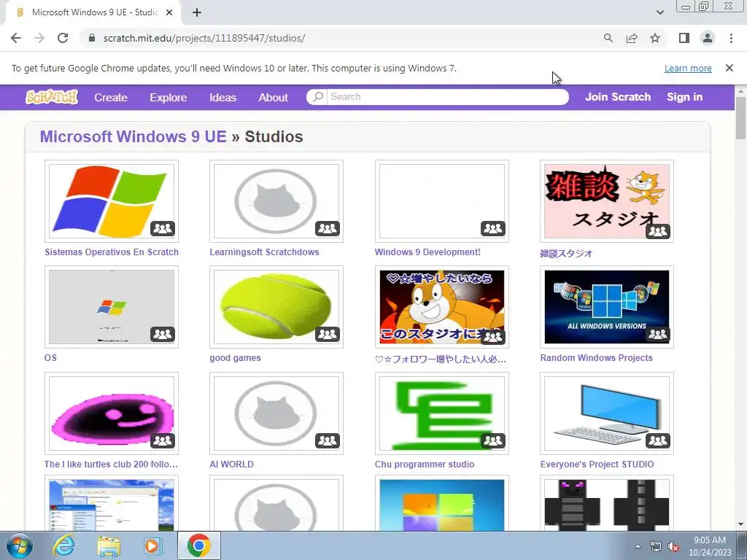The width and height of the screenshot is (747, 560).
Task: Click the zoom magnifier icon in address bar
Action: click(x=608, y=38)
